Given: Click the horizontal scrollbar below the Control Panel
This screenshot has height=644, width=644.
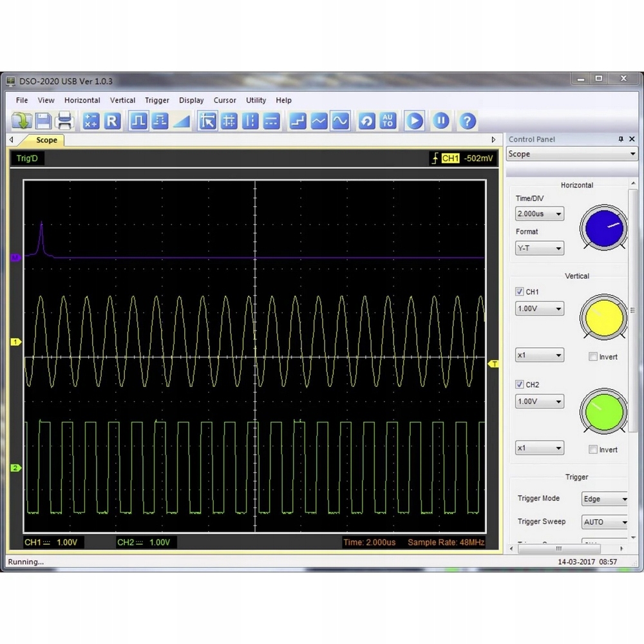Looking at the screenshot, I should tap(558, 549).
